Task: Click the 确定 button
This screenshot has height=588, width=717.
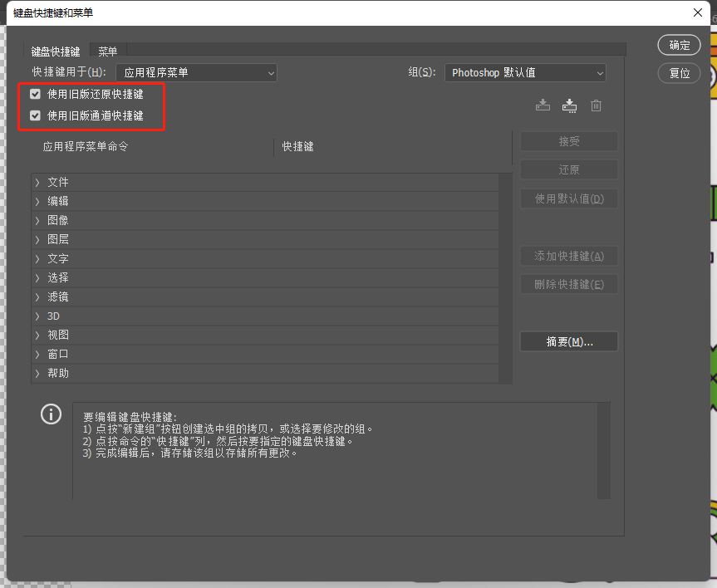Action: click(679, 45)
